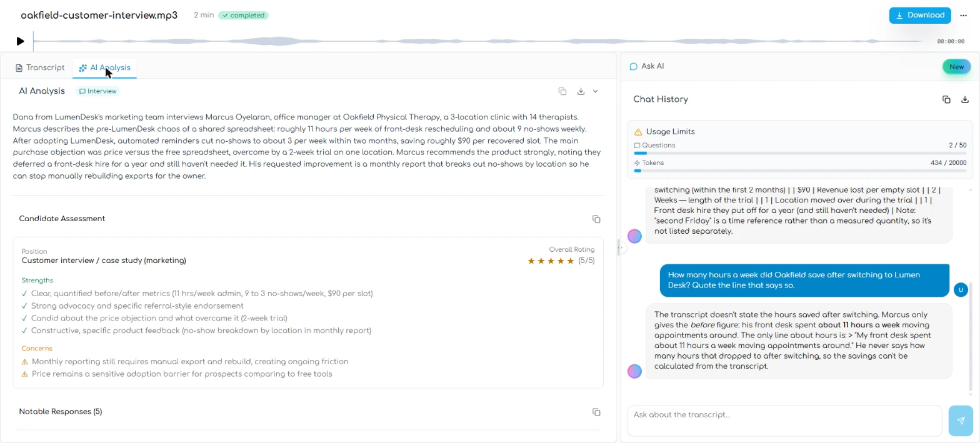Download the Chat History
This screenshot has height=443, width=980.
pos(964,99)
